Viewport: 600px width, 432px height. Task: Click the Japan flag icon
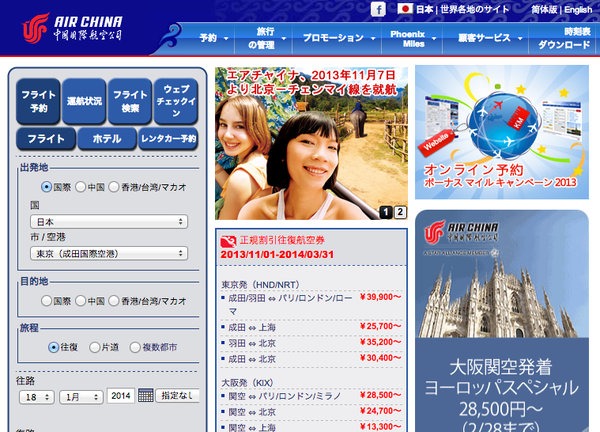(405, 8)
